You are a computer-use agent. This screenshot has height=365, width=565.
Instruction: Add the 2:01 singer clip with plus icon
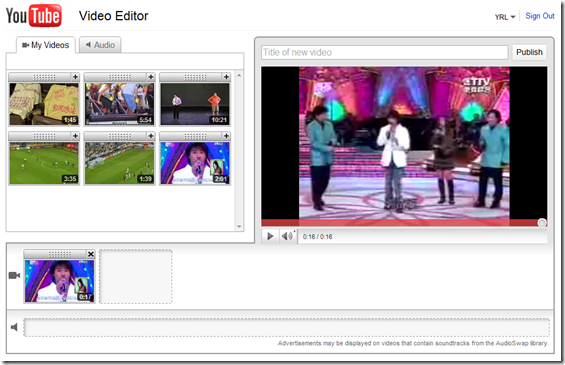(x=226, y=136)
